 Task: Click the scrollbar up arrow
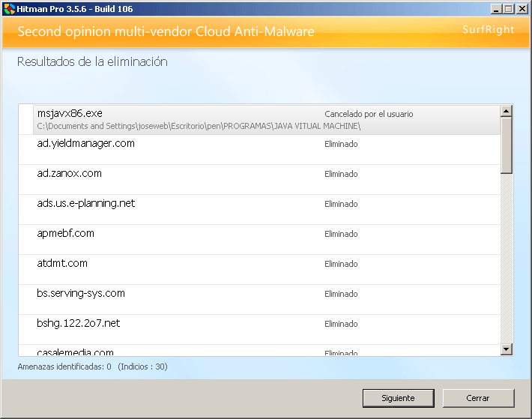(507, 111)
